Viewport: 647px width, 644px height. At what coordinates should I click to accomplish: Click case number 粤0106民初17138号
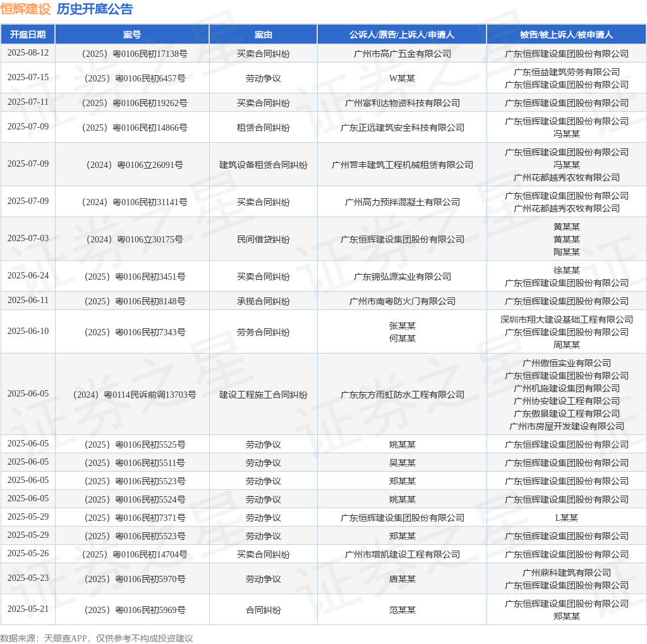(x=135, y=54)
